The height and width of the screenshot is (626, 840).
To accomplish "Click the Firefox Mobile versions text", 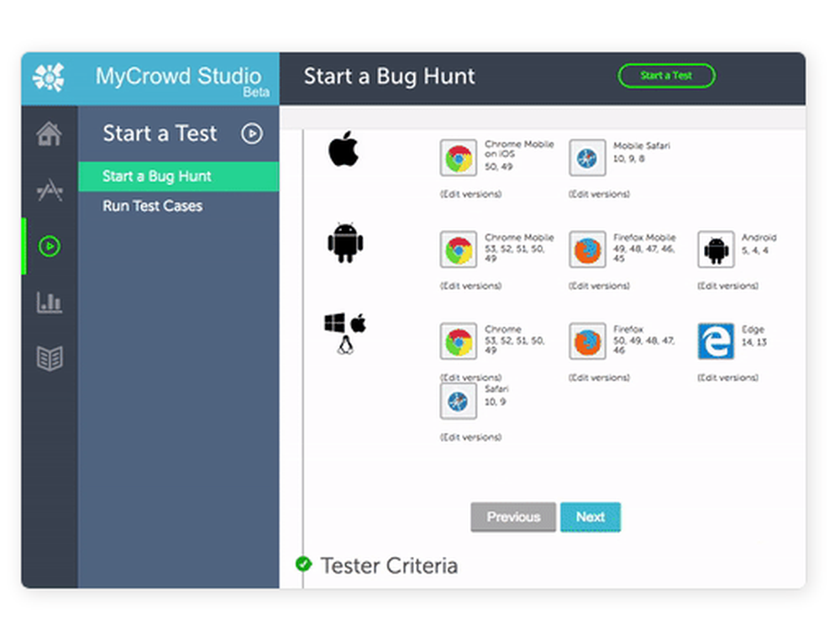I will [x=644, y=253].
